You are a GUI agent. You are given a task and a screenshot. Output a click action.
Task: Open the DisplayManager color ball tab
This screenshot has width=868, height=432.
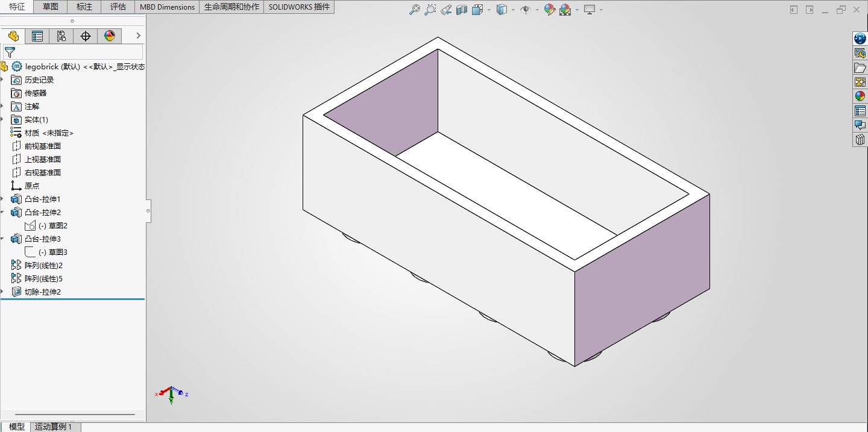point(110,36)
